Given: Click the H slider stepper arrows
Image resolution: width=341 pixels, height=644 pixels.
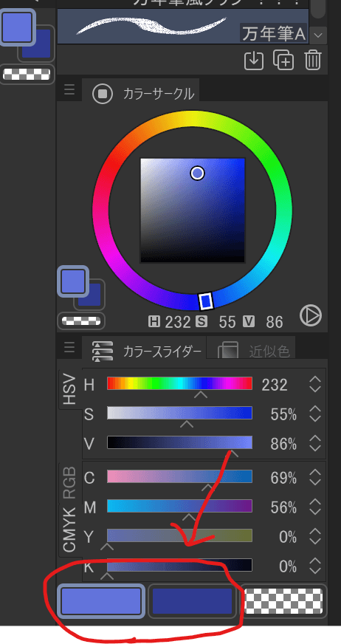Looking at the screenshot, I should 314,385.
